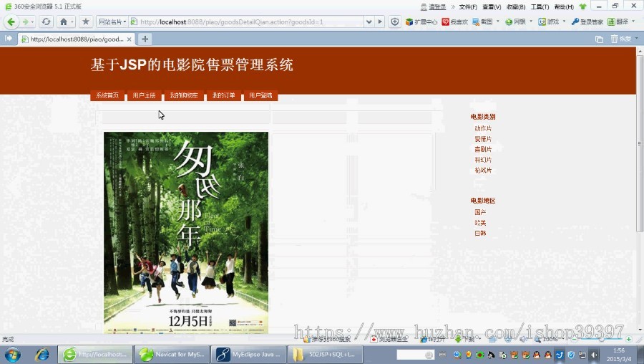Click zoom in plus button in status bar
This screenshot has height=364, width=644.
[628, 340]
